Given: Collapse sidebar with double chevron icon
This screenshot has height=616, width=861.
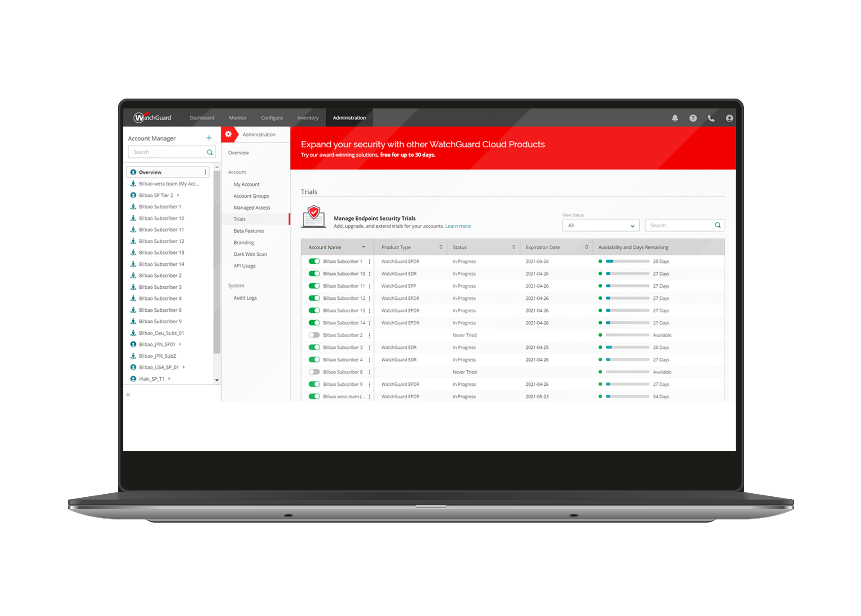Looking at the screenshot, I should (x=128, y=394).
